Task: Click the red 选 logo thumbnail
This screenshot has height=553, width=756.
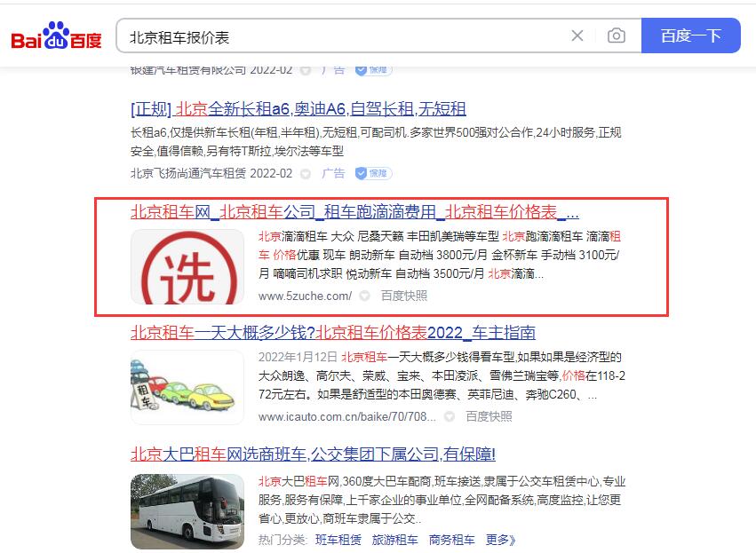Action: point(187,267)
